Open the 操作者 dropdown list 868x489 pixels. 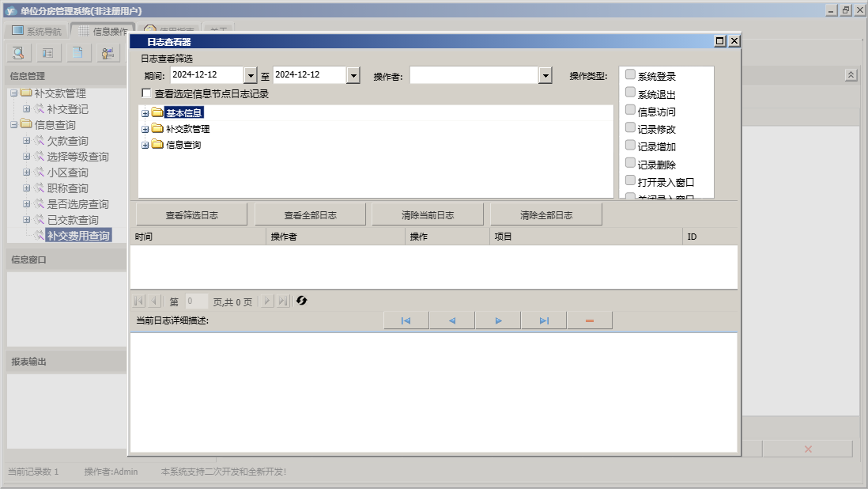(545, 75)
